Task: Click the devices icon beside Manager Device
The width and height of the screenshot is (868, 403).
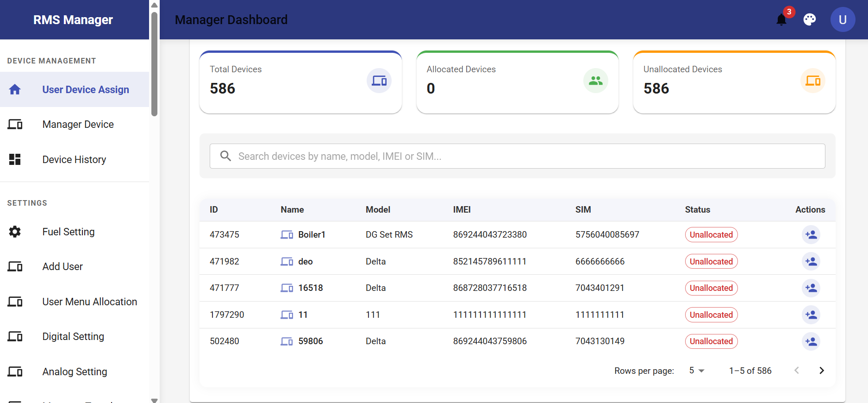Action: (x=15, y=124)
